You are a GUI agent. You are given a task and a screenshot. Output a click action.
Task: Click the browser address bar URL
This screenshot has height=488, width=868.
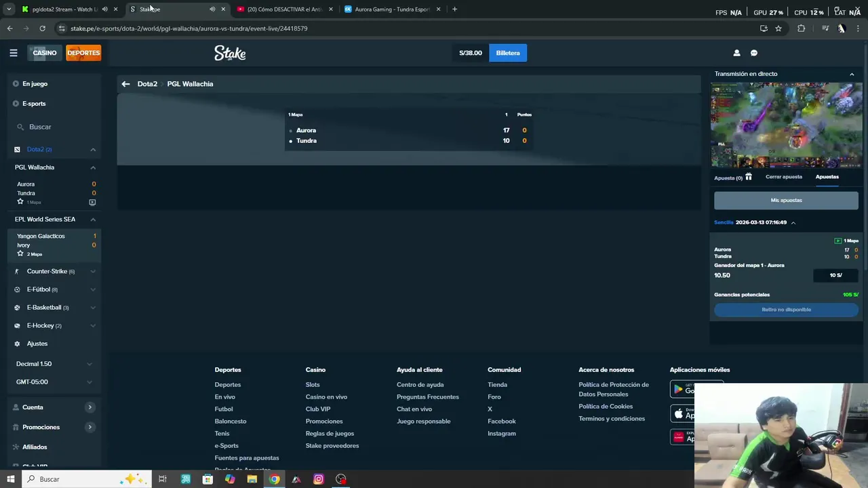point(189,28)
